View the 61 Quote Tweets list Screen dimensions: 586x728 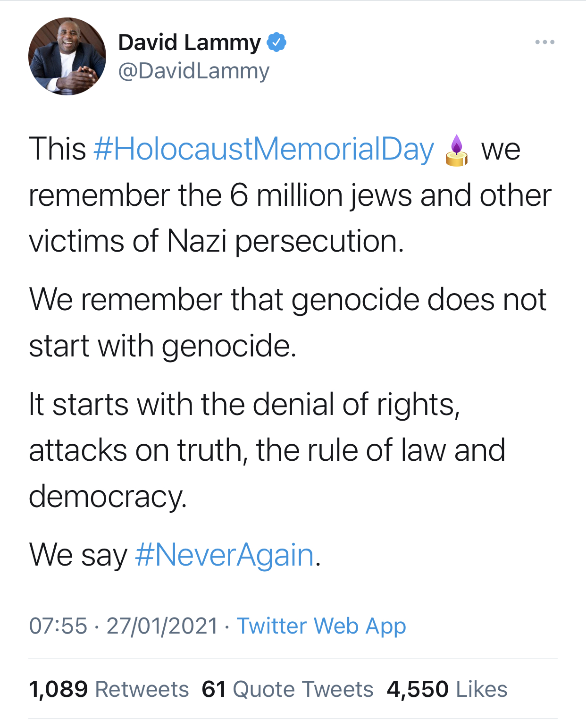click(x=287, y=689)
